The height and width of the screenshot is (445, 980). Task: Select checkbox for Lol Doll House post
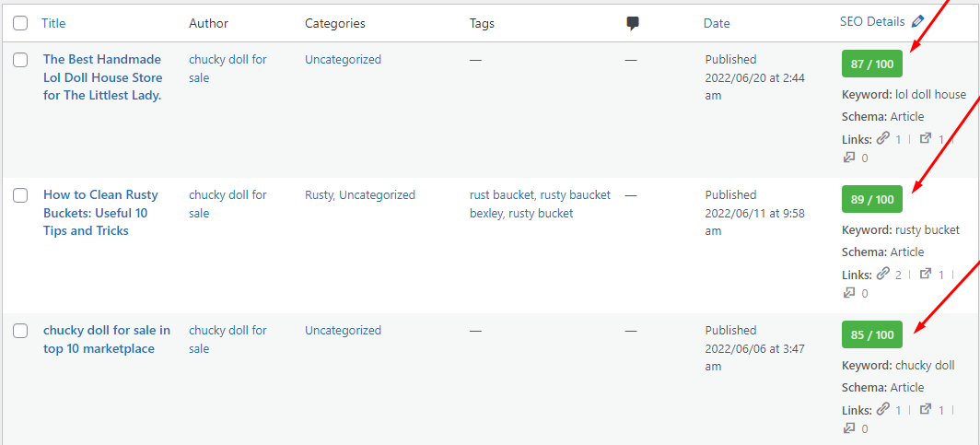(x=20, y=60)
